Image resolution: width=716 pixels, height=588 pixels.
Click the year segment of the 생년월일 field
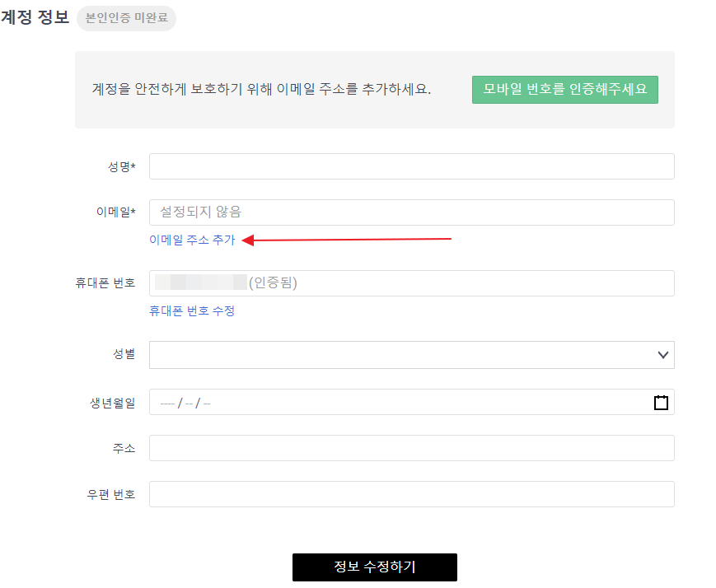tap(167, 403)
